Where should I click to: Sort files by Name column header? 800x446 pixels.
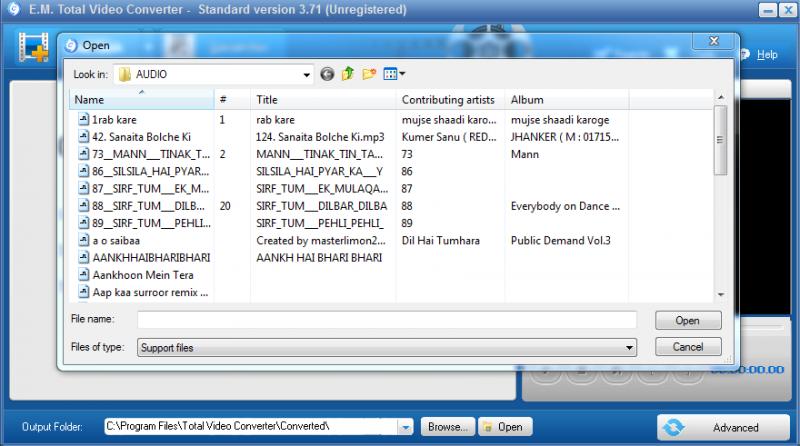point(140,100)
